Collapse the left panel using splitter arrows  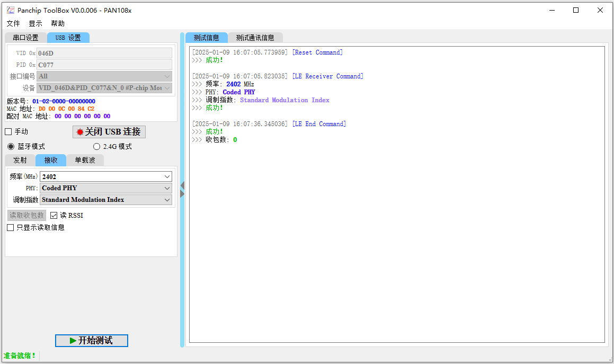pyautogui.click(x=182, y=185)
